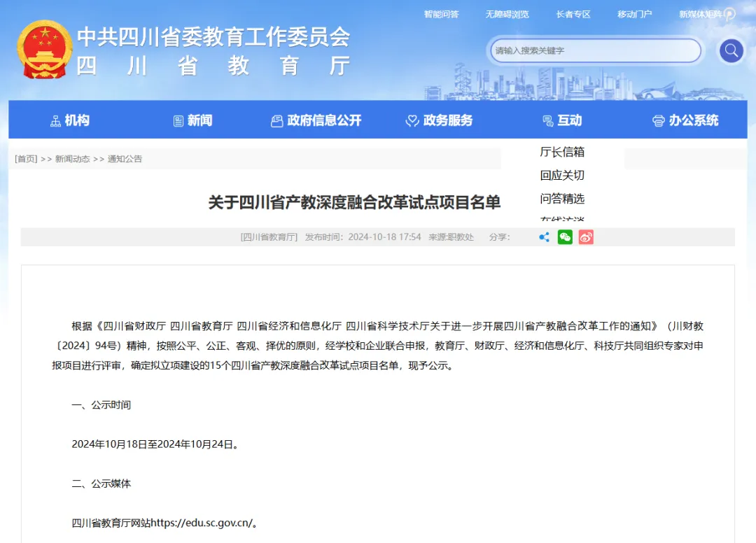
Task: Click the national emblem logo
Action: pos(44,49)
